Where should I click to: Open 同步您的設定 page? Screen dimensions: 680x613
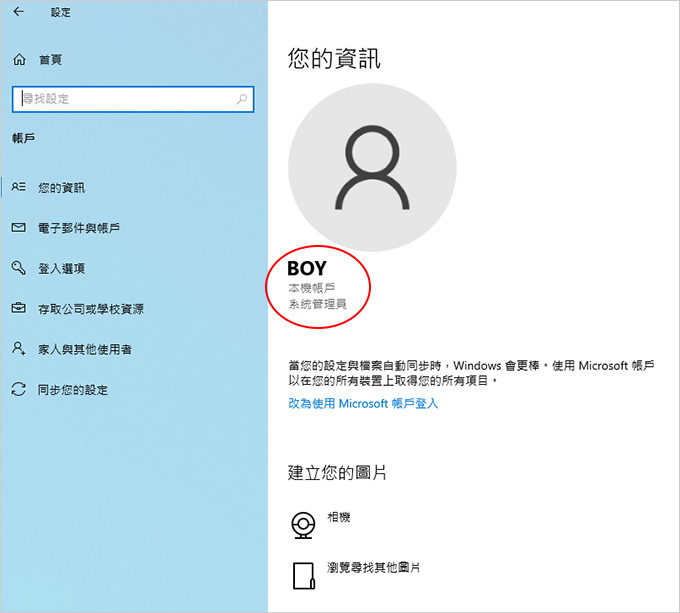[x=73, y=390]
